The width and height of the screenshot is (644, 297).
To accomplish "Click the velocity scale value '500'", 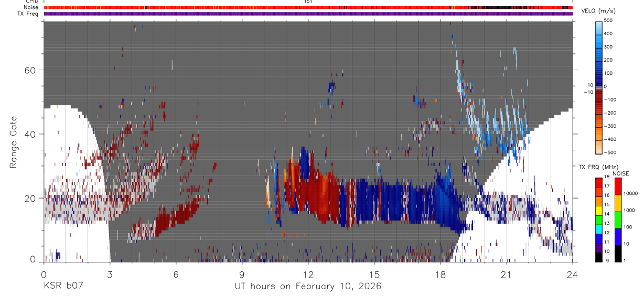I will (x=609, y=20).
